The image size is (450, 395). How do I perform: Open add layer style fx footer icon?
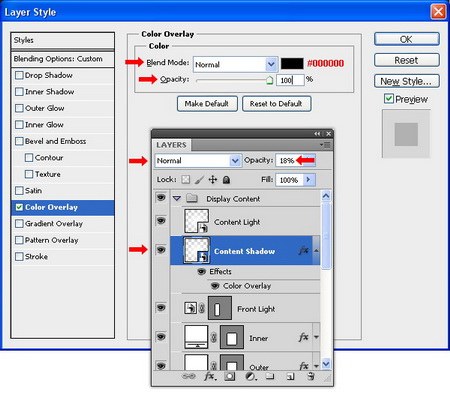(x=210, y=377)
